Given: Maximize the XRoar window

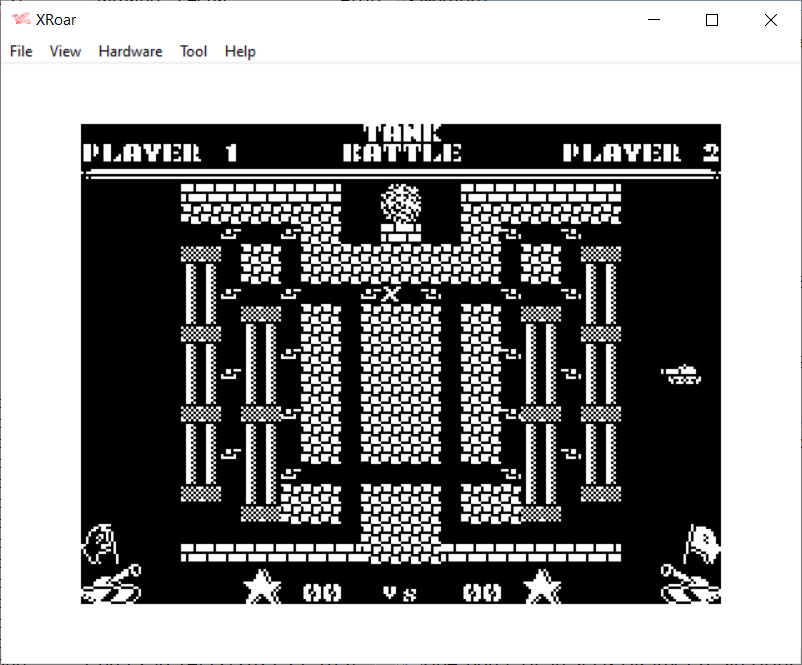Looking at the screenshot, I should click(712, 20).
